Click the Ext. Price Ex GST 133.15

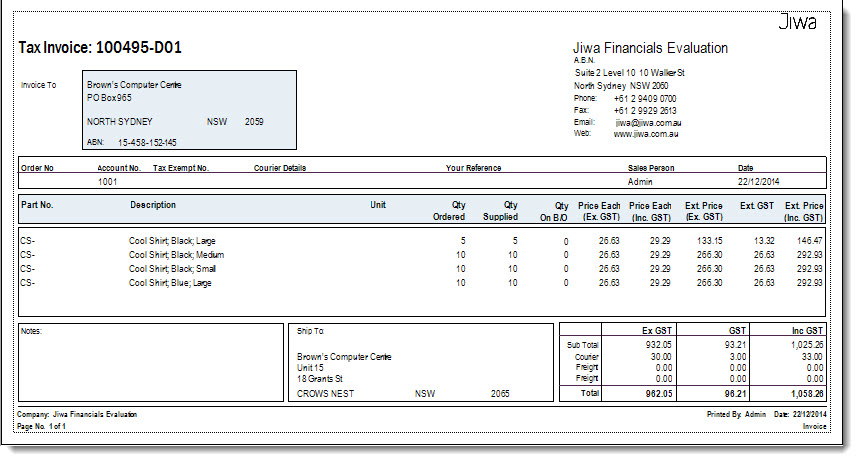[709, 241]
